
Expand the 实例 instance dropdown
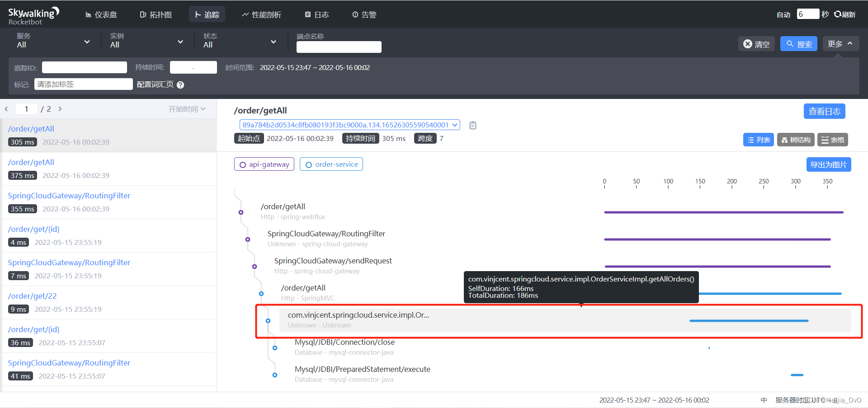point(146,41)
